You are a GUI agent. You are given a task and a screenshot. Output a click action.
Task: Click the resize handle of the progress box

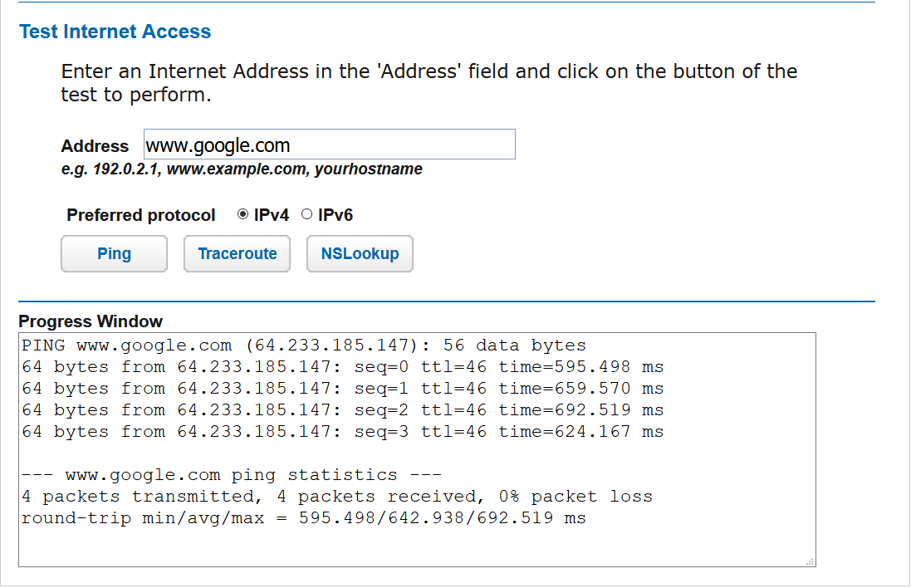click(810, 561)
